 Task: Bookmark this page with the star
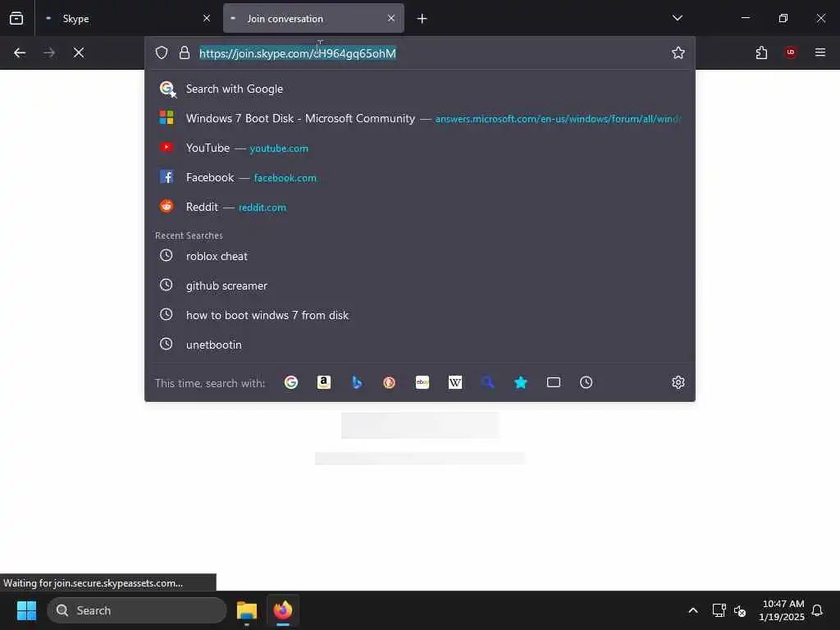coord(678,52)
